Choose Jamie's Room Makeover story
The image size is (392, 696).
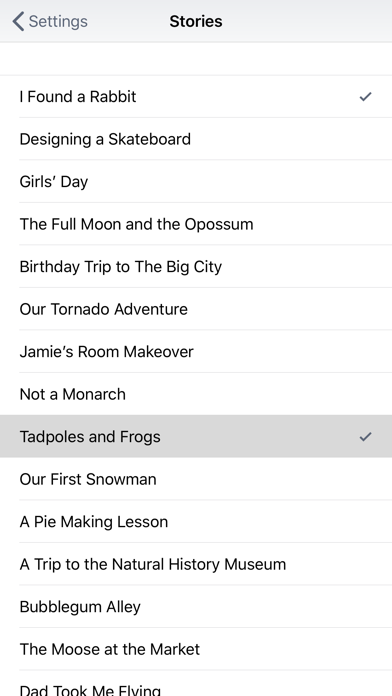coord(196,352)
